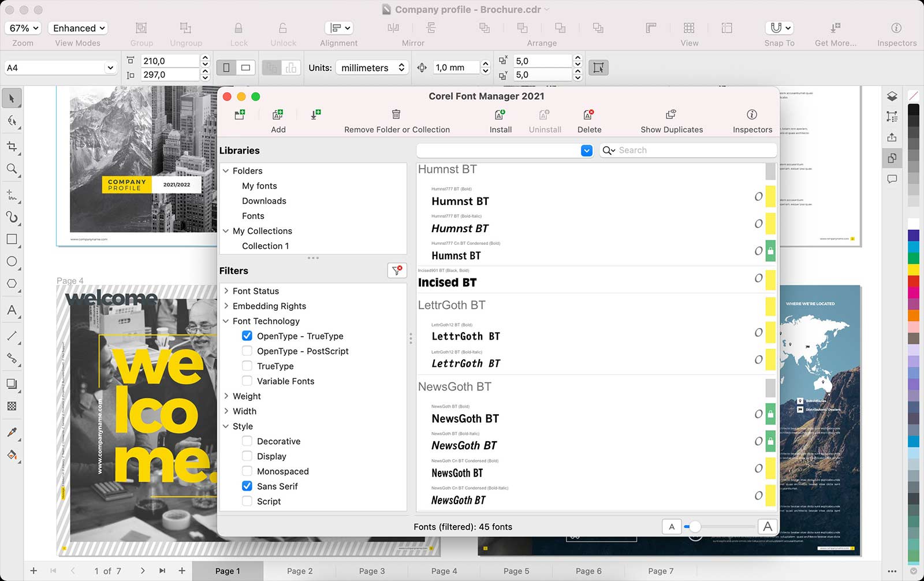This screenshot has height=581, width=924.
Task: Go to next page arrow in page navigator
Action: coord(143,571)
